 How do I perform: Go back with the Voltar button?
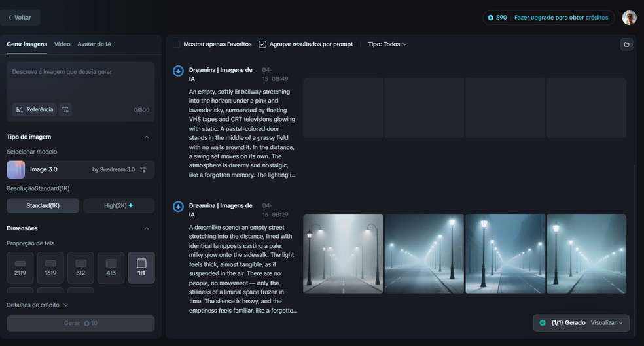(x=20, y=18)
